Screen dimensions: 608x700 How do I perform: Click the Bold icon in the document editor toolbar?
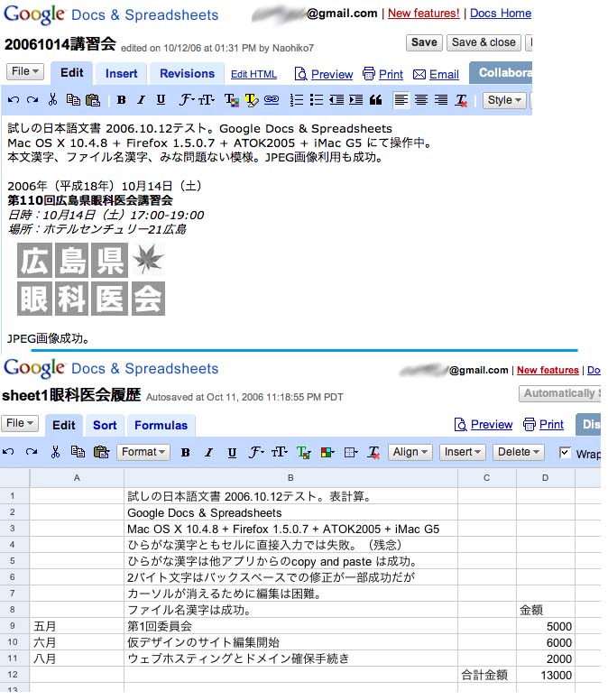pos(121,100)
